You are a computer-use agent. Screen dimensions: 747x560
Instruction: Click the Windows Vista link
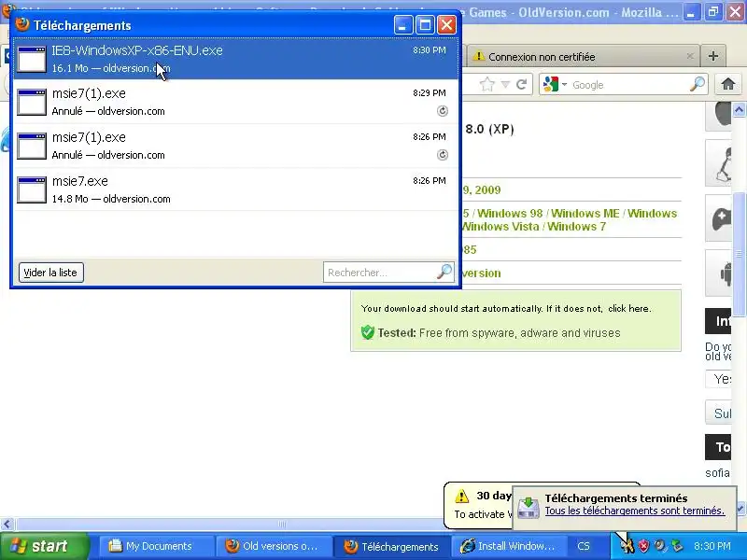pyautogui.click(x=500, y=227)
